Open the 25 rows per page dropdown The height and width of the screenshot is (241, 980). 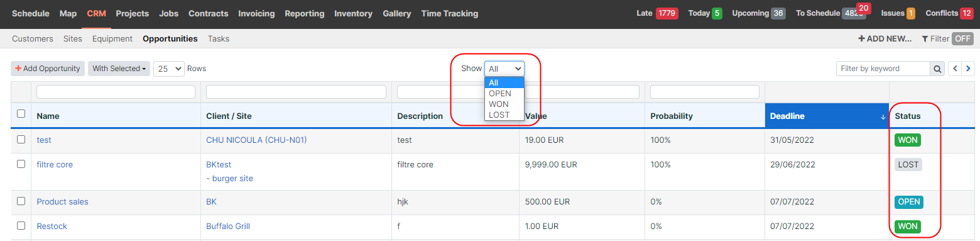(x=169, y=69)
